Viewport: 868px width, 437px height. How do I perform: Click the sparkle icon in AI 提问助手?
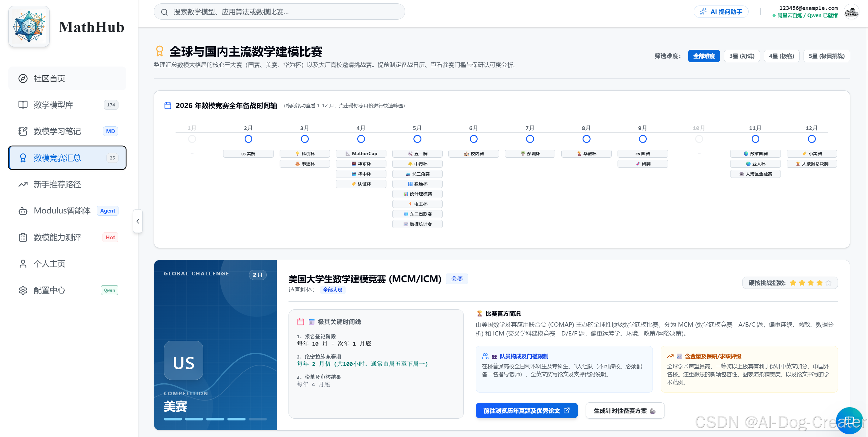tap(703, 12)
